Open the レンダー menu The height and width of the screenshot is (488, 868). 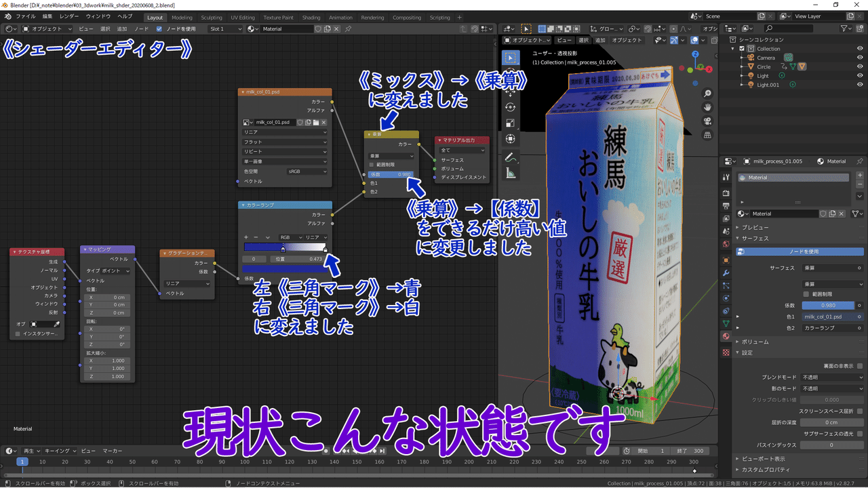coord(69,16)
